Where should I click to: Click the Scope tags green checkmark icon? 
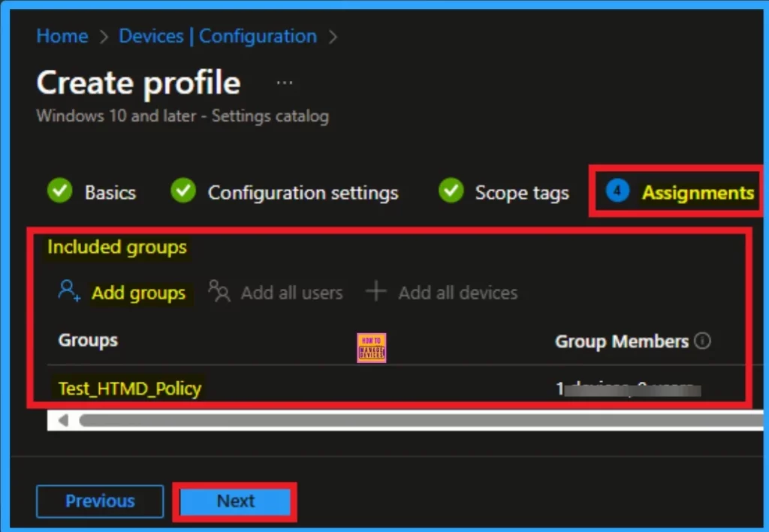click(x=451, y=191)
